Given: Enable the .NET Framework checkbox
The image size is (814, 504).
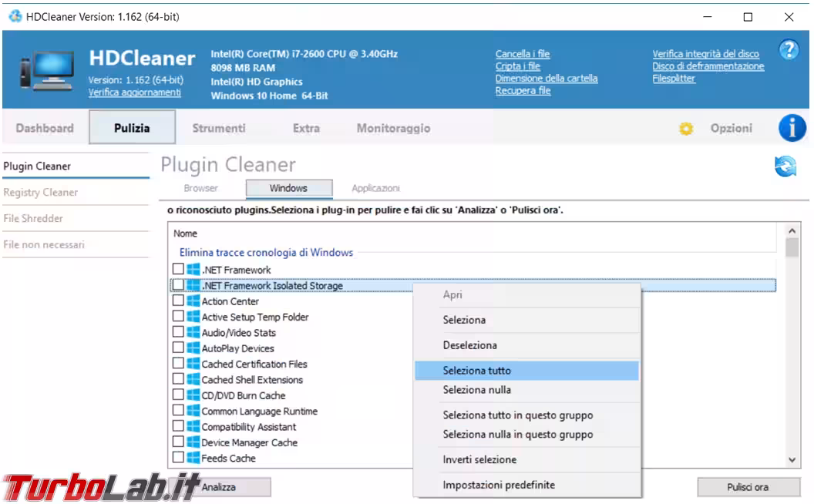Looking at the screenshot, I should (x=178, y=270).
